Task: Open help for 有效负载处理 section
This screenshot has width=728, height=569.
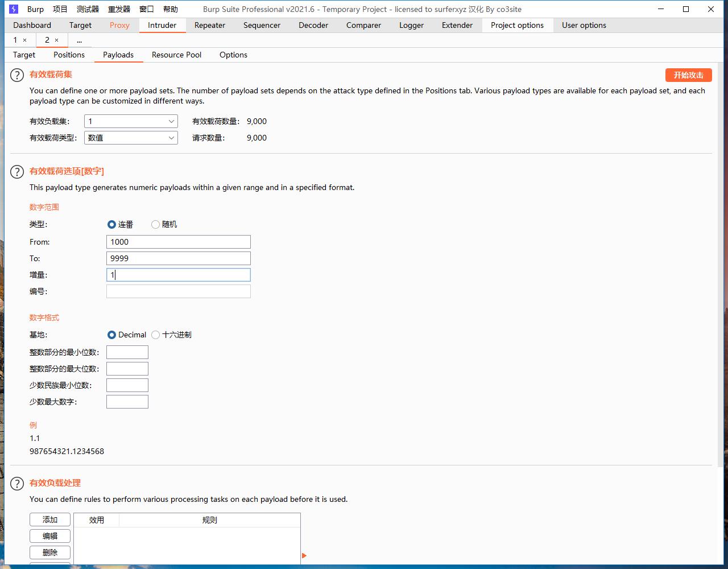Action: 17,484
